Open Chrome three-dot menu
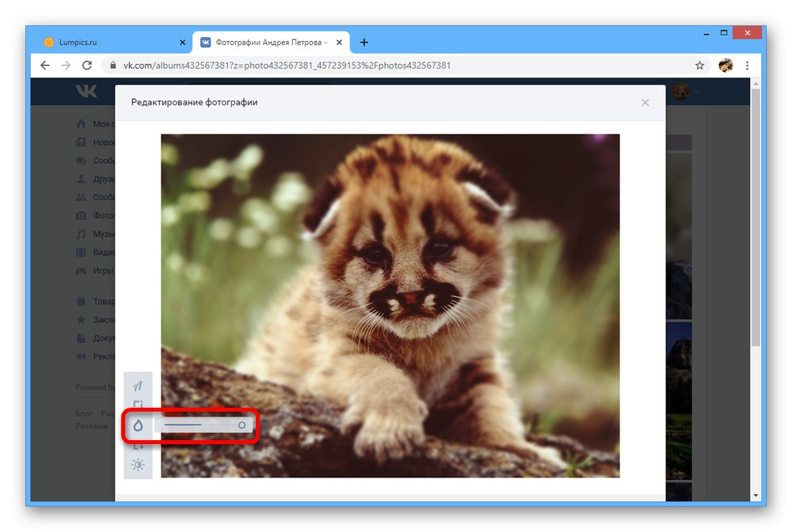 [748, 65]
